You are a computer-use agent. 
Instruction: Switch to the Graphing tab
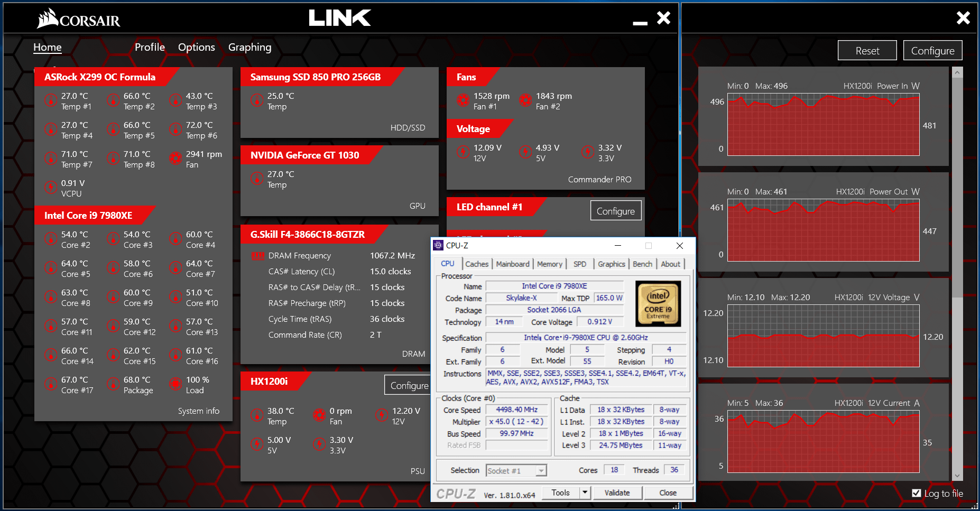click(x=250, y=47)
